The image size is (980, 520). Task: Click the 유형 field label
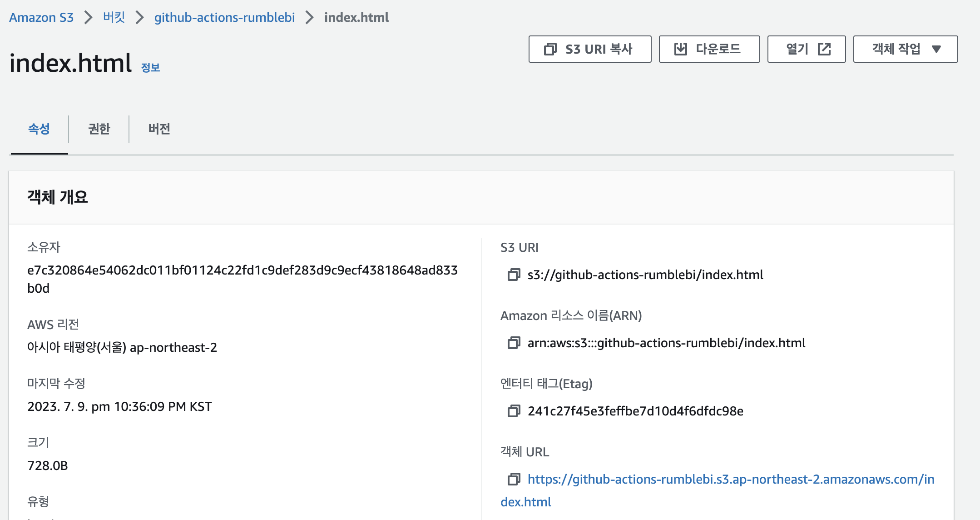coord(38,502)
